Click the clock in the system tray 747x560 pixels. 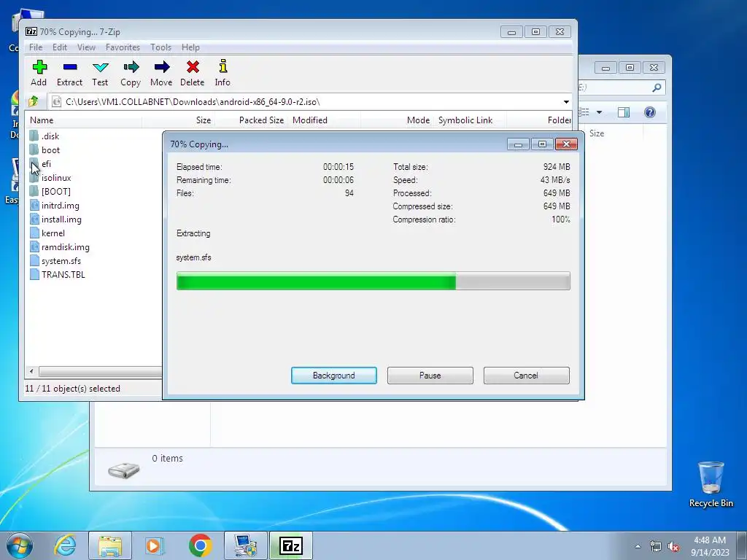[710, 546]
